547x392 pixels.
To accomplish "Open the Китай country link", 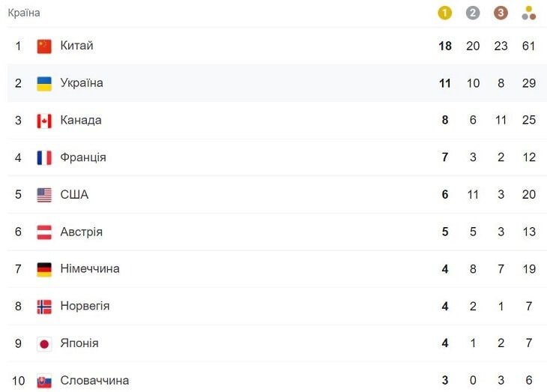I will click(x=76, y=46).
